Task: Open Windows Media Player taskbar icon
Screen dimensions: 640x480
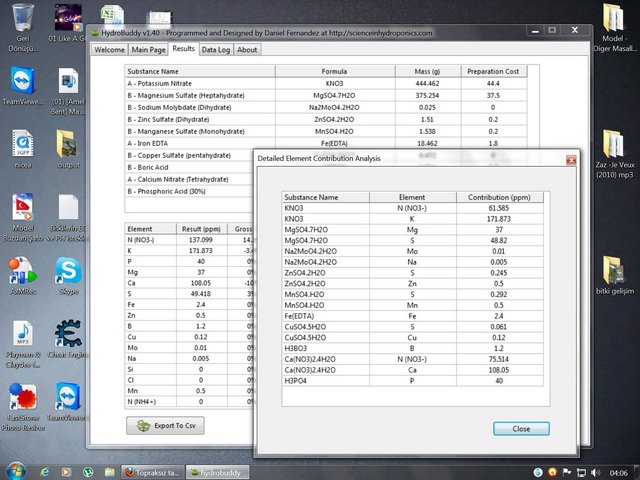Action: [x=66, y=472]
